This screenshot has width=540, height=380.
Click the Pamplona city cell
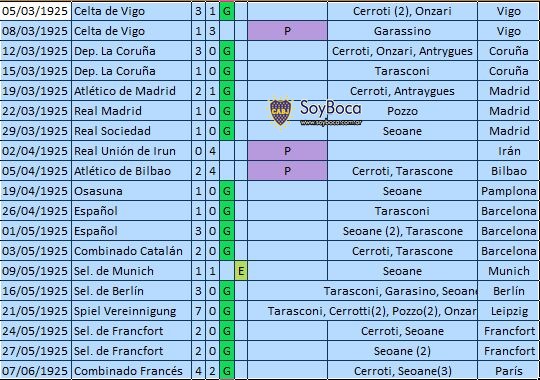(508, 191)
